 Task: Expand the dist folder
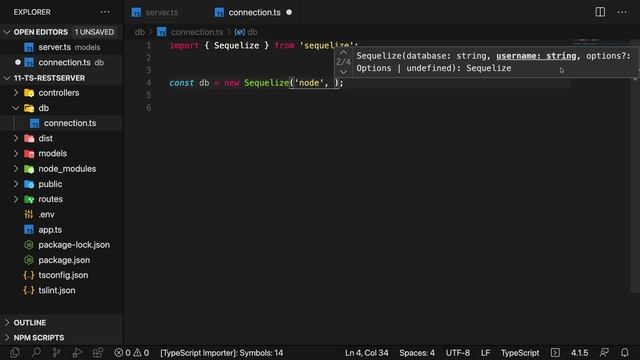(16, 138)
